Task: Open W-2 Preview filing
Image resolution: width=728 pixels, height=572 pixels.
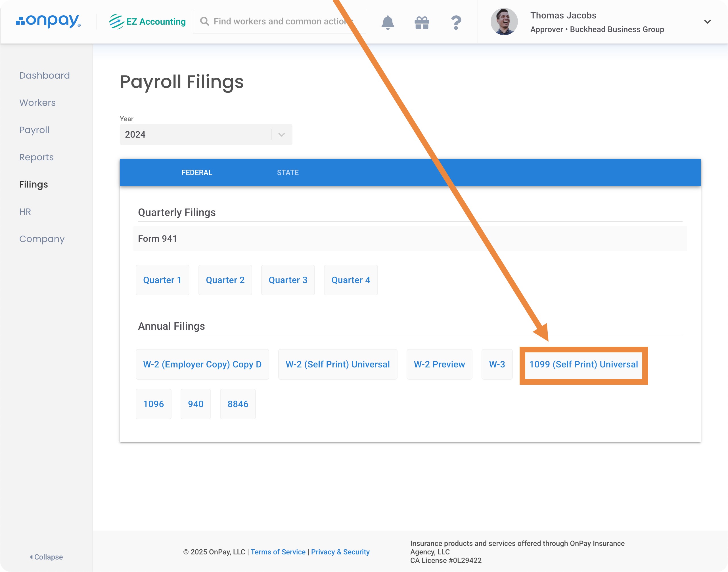Action: [x=439, y=364]
